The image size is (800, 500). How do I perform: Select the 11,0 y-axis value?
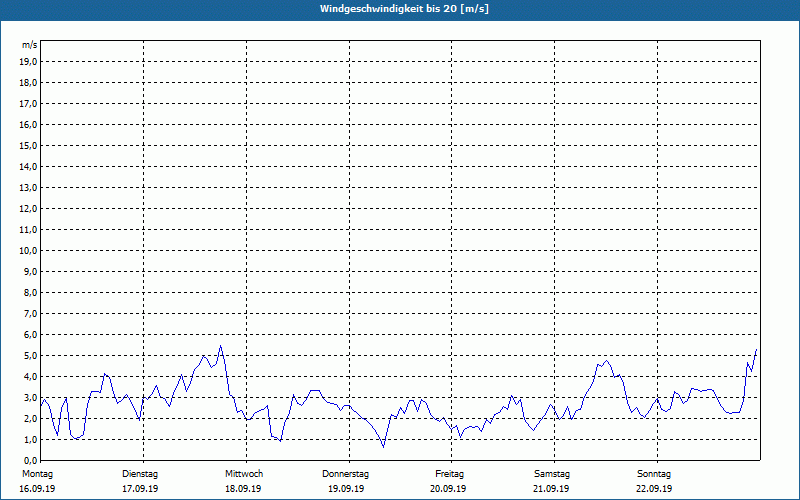point(28,230)
